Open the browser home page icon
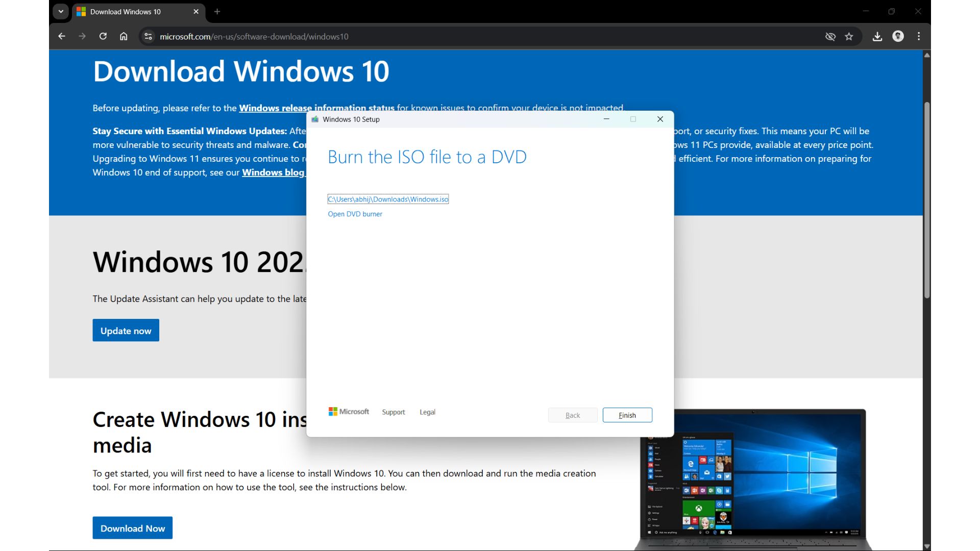Viewport: 980px width, 551px height. (123, 36)
